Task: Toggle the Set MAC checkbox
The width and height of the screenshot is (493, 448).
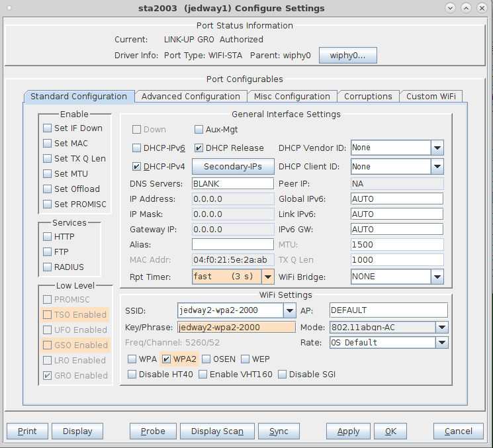Action: (x=47, y=144)
